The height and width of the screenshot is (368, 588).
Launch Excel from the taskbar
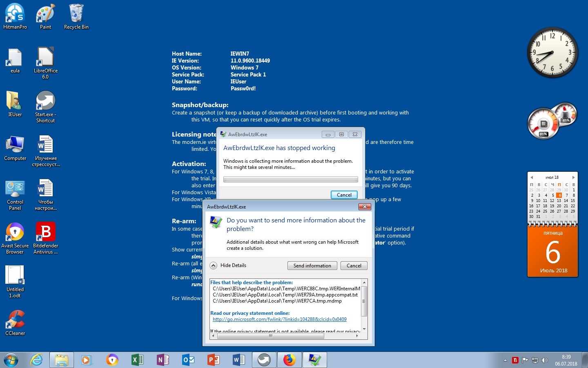(137, 360)
